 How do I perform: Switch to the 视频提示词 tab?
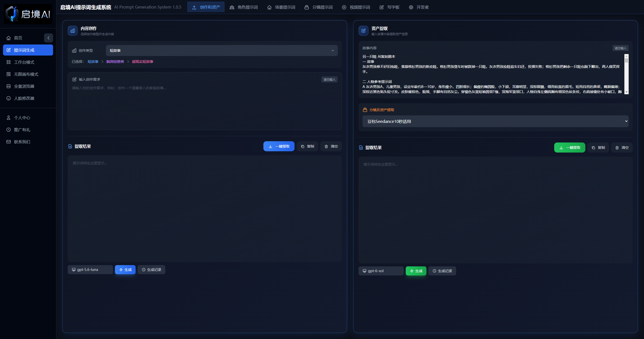pos(356,7)
